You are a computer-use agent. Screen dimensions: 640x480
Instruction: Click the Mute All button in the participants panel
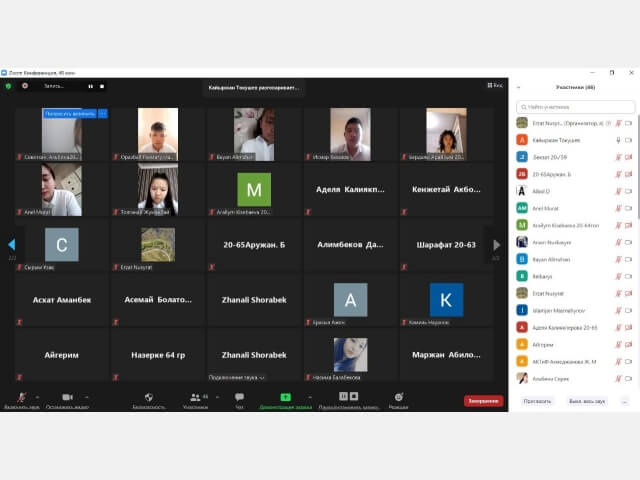(587, 402)
